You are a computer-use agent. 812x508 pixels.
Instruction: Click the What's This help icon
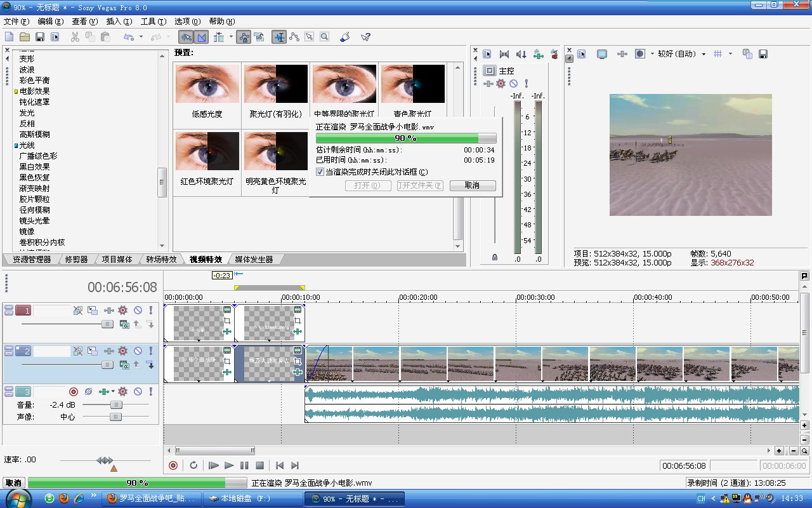(x=365, y=37)
